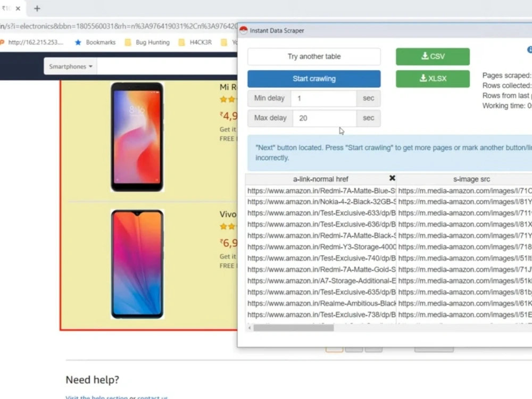Select the image src cell ending 718
532x399 pixels.
pos(464,247)
